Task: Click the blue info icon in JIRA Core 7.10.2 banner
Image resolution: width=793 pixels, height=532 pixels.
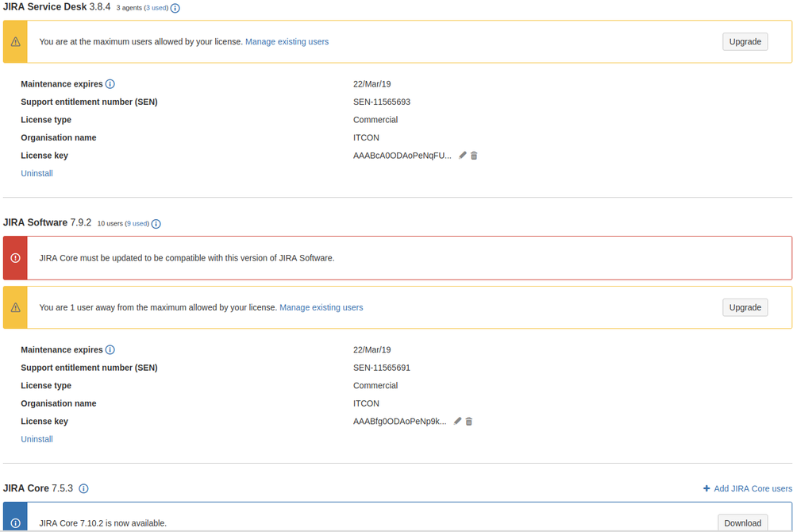Action: coord(16,523)
